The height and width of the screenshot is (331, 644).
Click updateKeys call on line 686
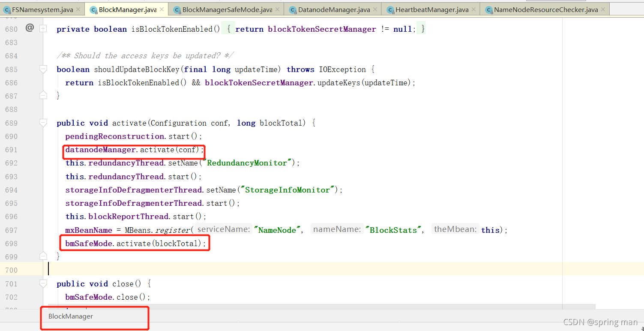339,83
